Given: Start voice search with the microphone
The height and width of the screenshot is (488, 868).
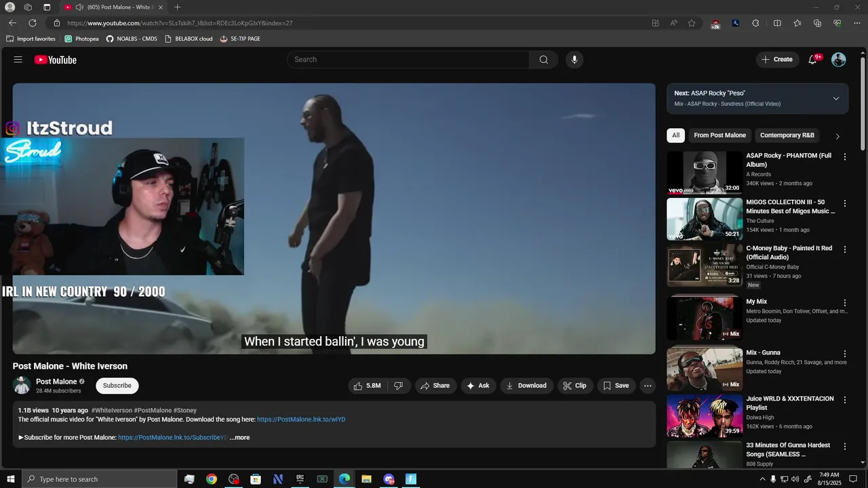Looking at the screenshot, I should tap(574, 60).
